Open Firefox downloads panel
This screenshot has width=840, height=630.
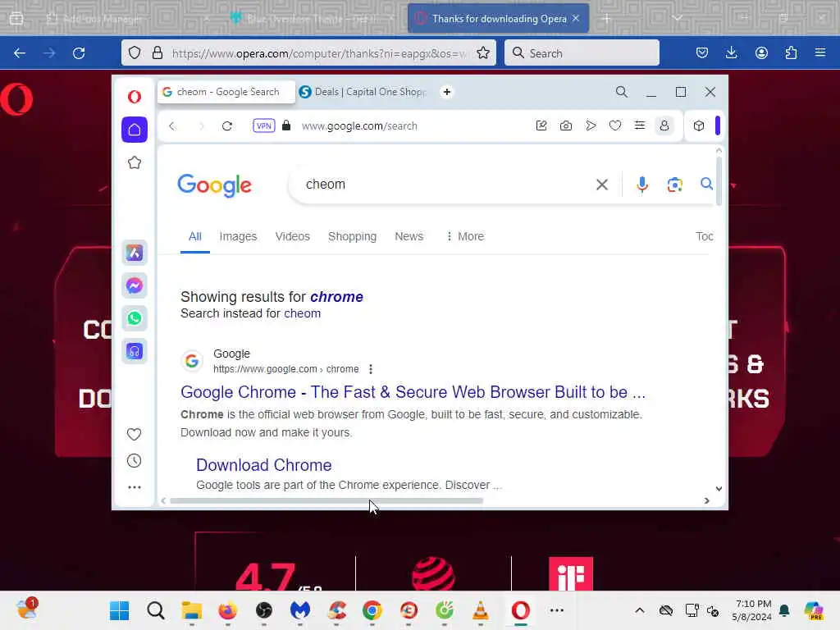pos(731,53)
